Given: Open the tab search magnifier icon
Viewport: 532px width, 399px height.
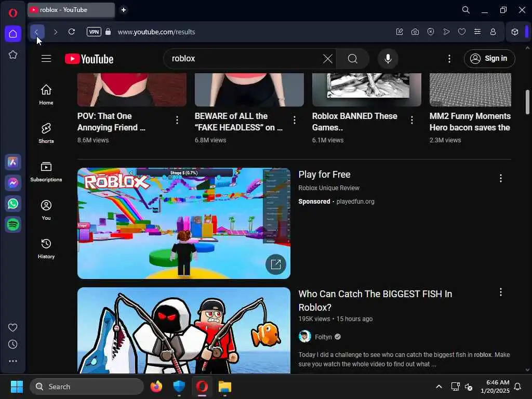Looking at the screenshot, I should 466,10.
